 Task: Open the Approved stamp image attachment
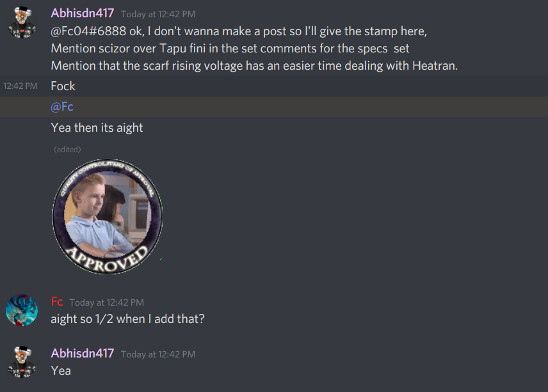(x=108, y=217)
